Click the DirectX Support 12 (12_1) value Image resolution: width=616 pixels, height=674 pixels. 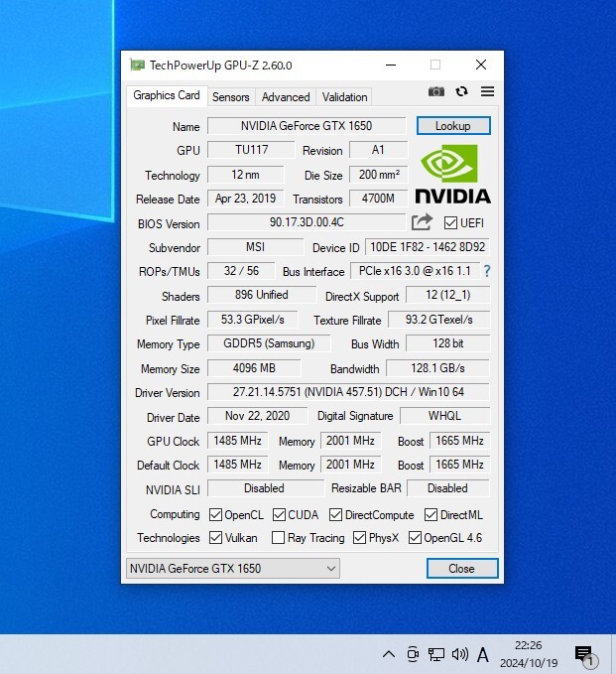(447, 295)
